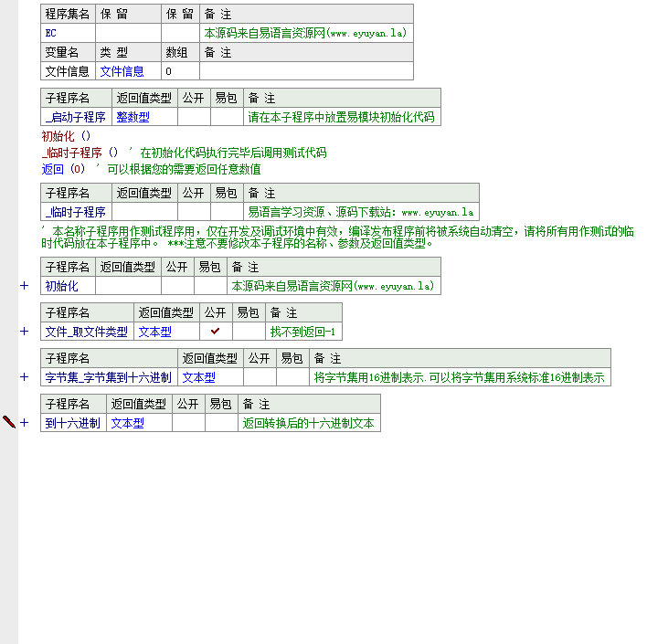Toggle the 易包 cell for 到十六进制
Viewport: 647px width, 644px height.
(221, 423)
